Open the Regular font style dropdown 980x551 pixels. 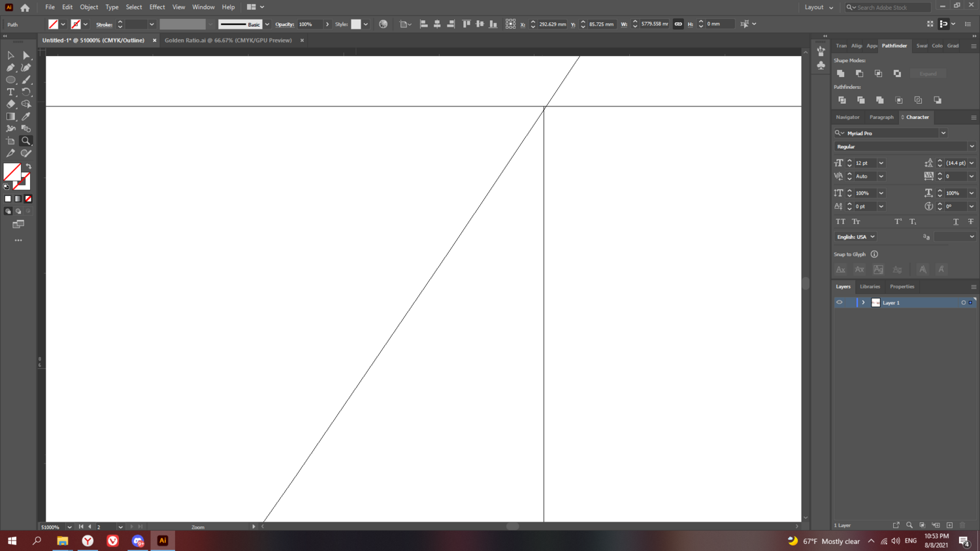[x=972, y=147]
